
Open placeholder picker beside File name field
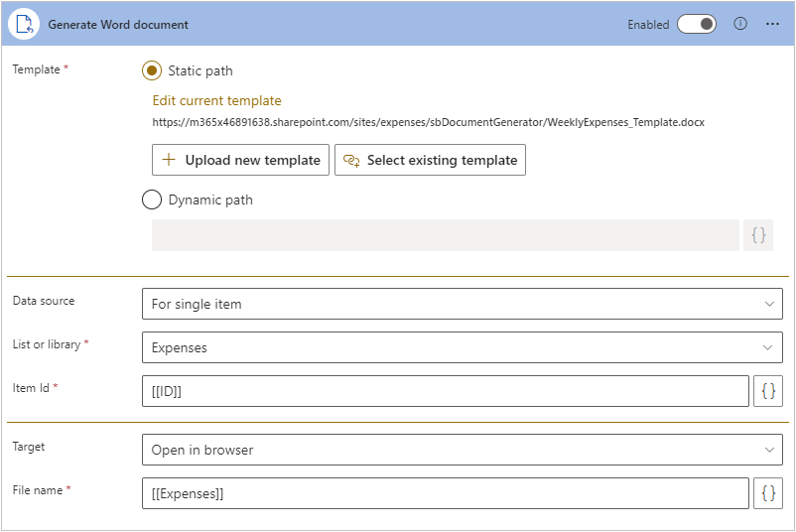coord(768,493)
